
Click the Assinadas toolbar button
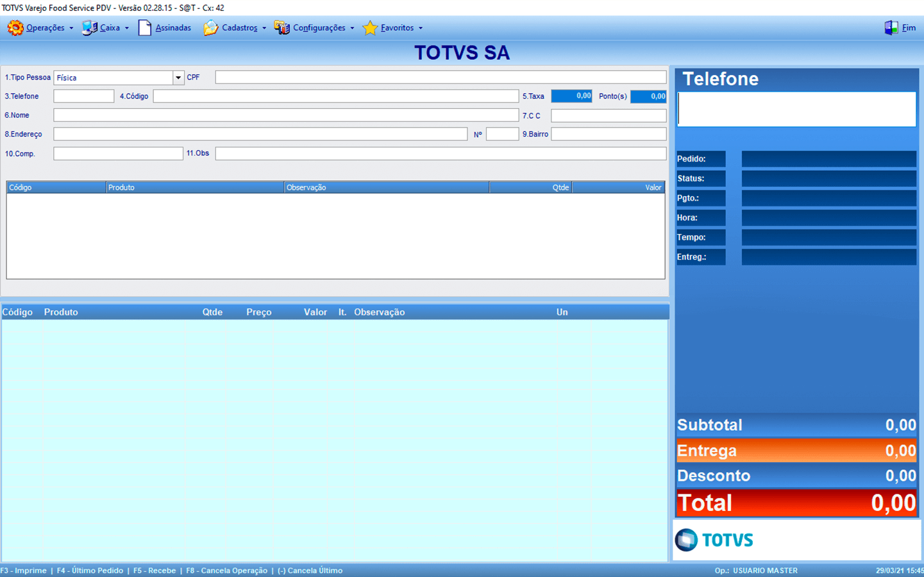[172, 28]
